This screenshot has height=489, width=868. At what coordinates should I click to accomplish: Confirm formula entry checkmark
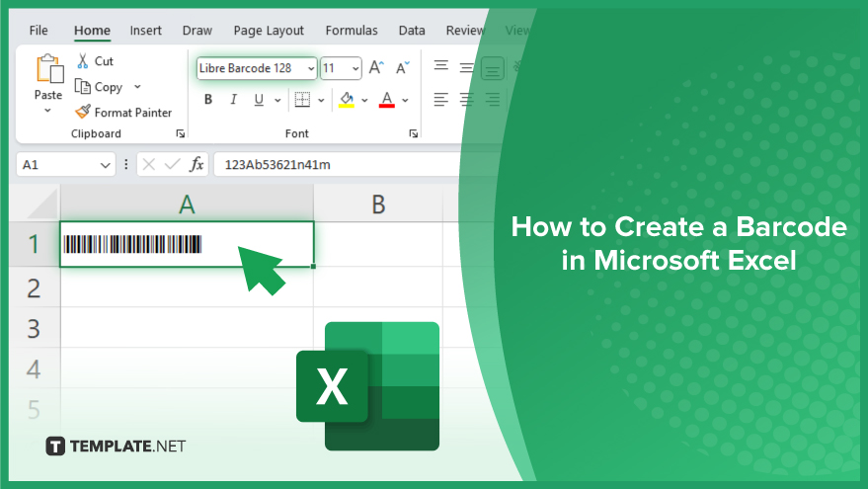[172, 164]
